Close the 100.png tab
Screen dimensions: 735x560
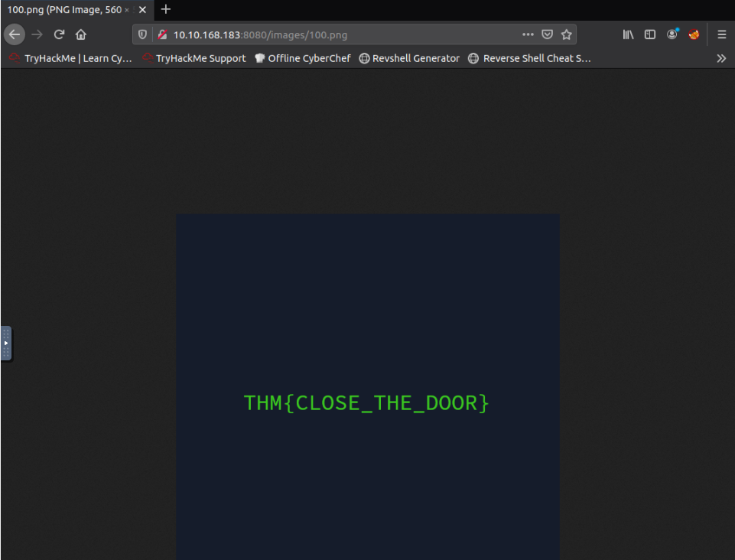[142, 10]
